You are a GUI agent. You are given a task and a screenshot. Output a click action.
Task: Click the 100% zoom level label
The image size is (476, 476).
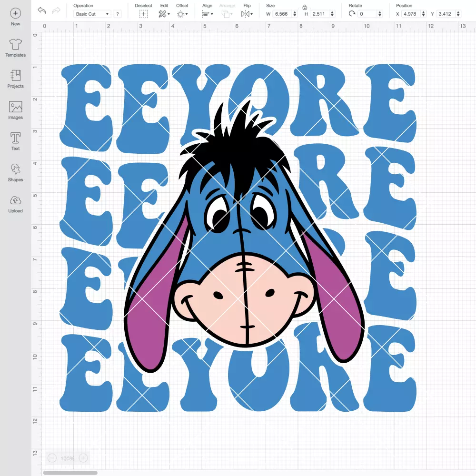[68, 458]
